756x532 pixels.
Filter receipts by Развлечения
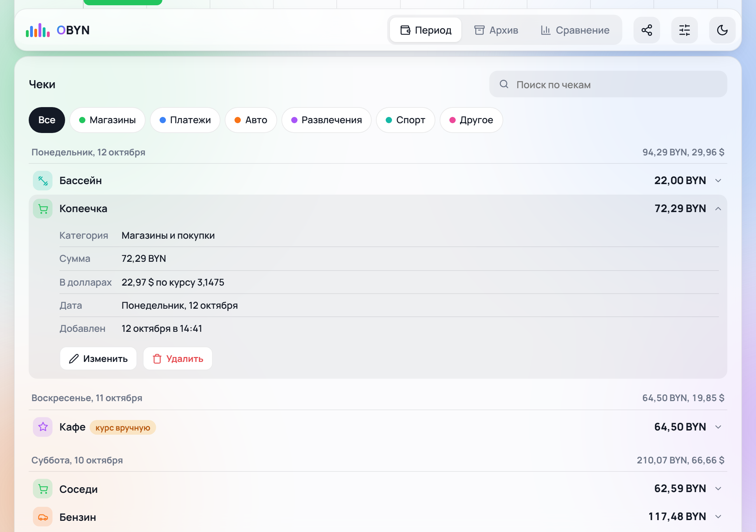(x=327, y=120)
